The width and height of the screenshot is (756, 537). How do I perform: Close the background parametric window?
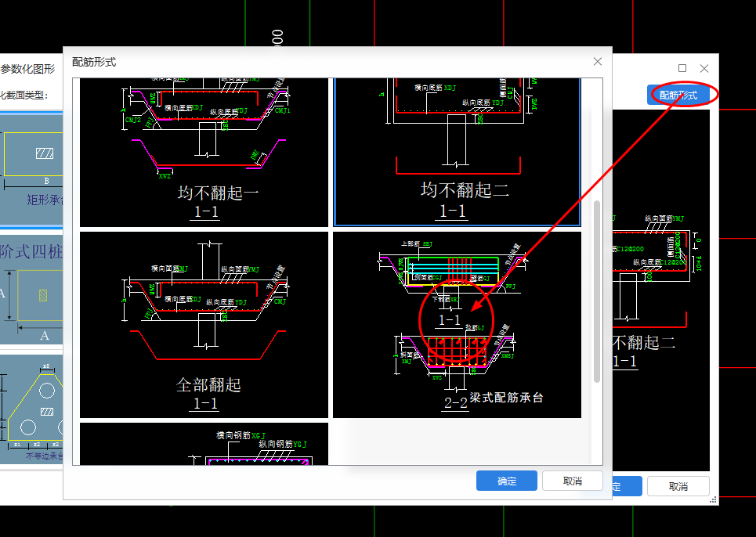pos(704,68)
